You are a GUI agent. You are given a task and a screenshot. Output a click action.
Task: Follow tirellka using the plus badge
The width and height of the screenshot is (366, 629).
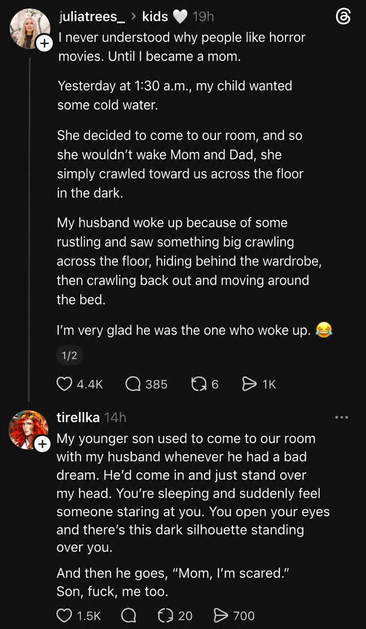pyautogui.click(x=42, y=444)
